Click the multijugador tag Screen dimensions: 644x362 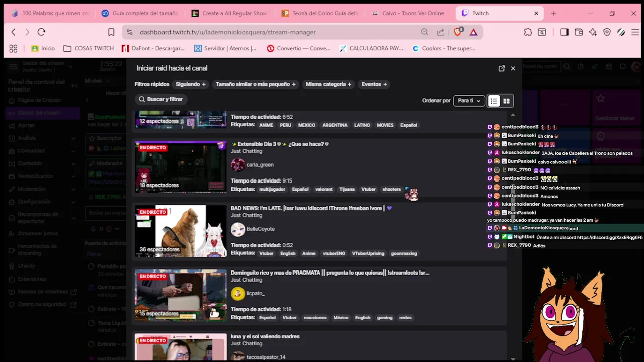tap(272, 189)
